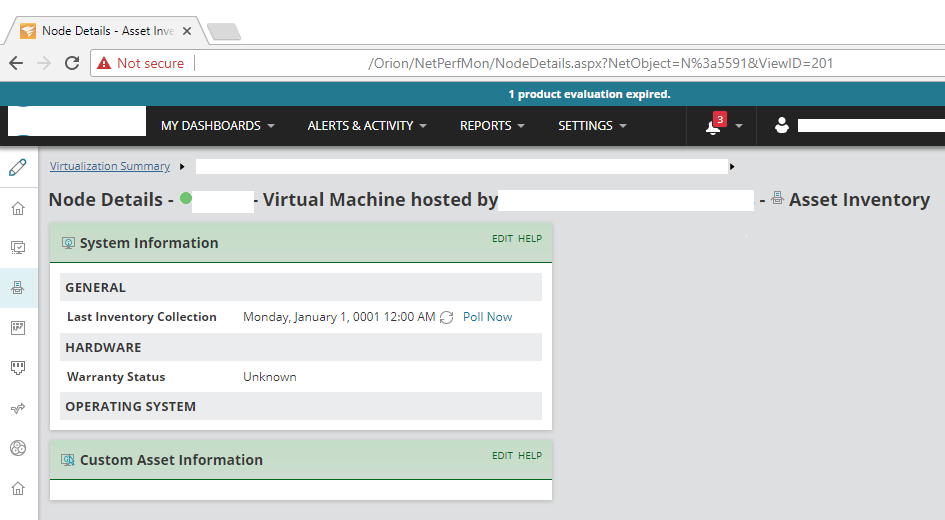The image size is (945, 520).
Task: Expand arrow at end of breadcrumb
Action: [732, 166]
